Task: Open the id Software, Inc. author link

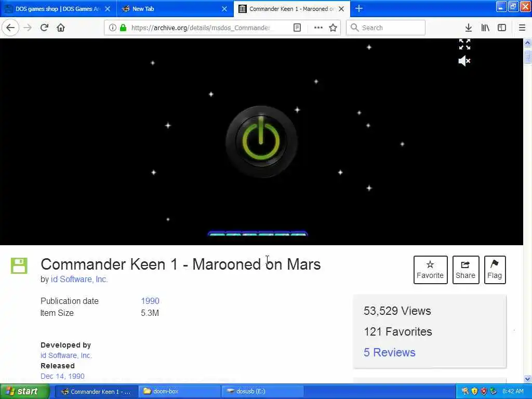Action: click(x=79, y=279)
